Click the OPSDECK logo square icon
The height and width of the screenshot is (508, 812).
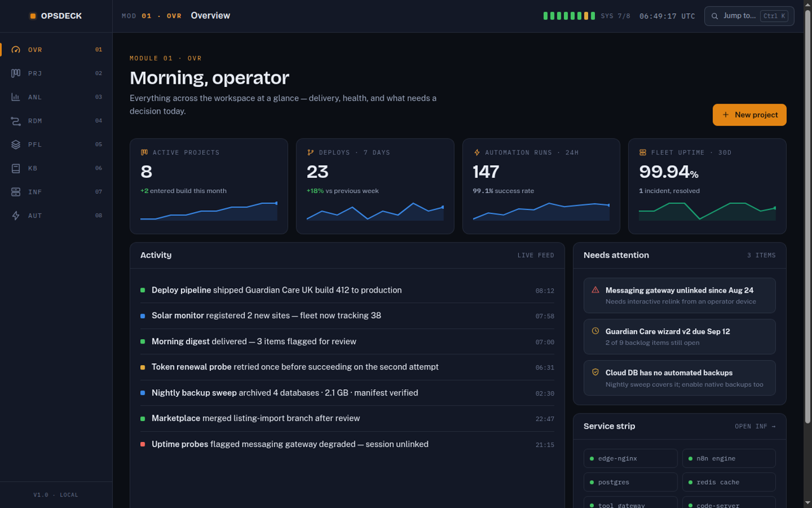tap(33, 16)
